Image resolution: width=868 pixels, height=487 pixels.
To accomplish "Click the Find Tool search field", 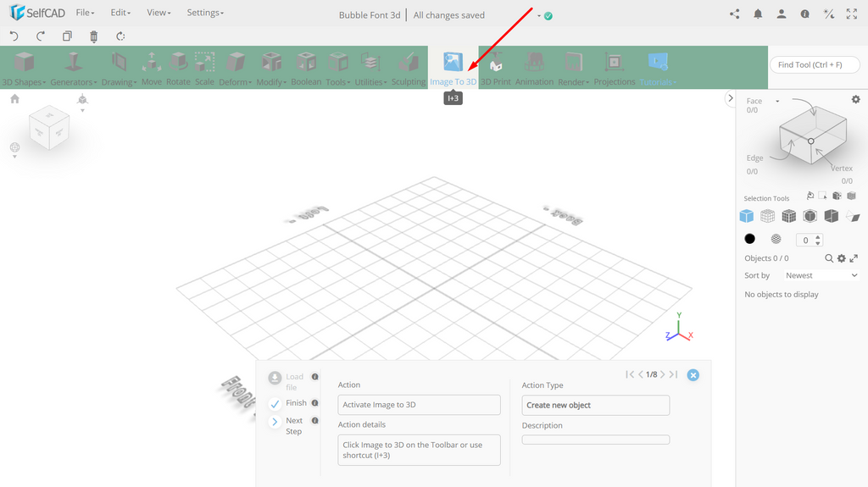I will pos(815,64).
